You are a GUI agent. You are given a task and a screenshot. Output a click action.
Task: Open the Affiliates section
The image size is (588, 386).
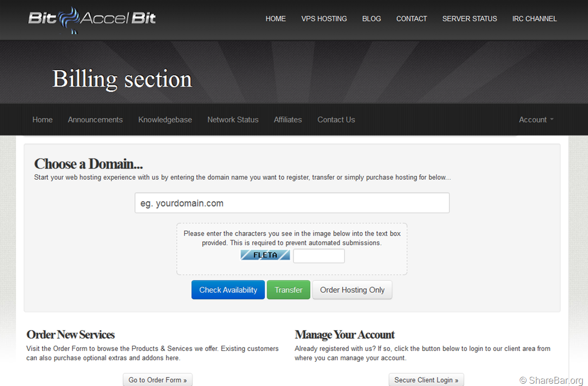[x=288, y=119]
